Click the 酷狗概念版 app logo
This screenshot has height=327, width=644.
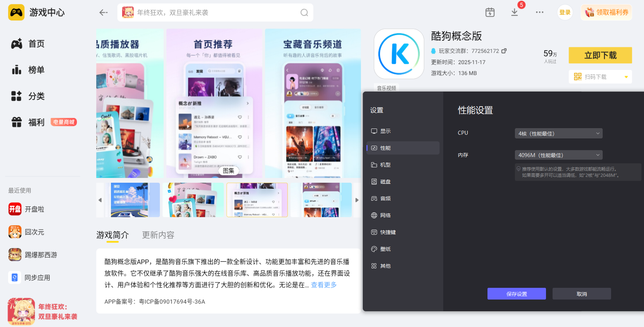pos(399,54)
